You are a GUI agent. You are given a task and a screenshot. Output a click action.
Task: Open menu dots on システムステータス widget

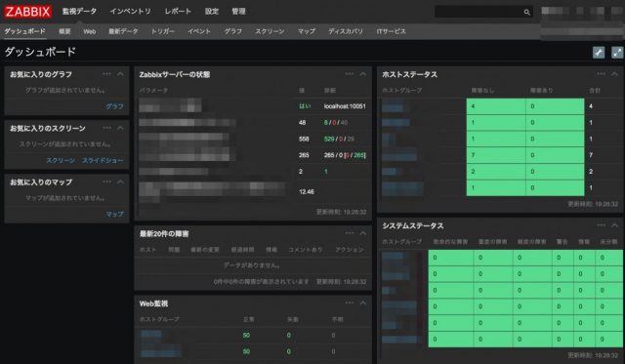602,225
